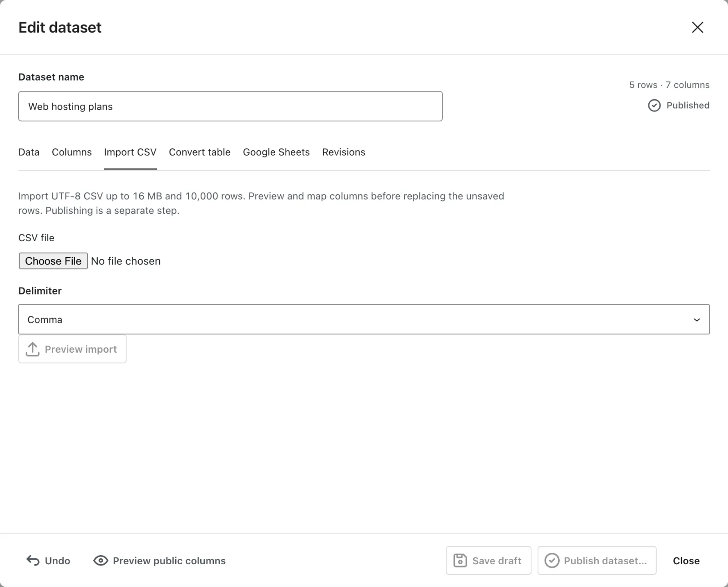Switch to the Columns tab
Viewport: 728px width, 587px height.
[x=71, y=152]
